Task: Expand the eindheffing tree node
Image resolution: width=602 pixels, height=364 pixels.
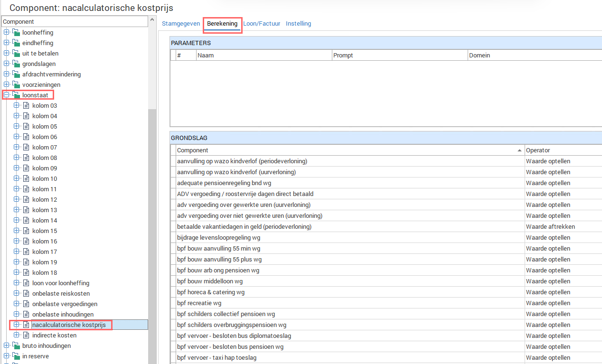Action: (x=6, y=43)
